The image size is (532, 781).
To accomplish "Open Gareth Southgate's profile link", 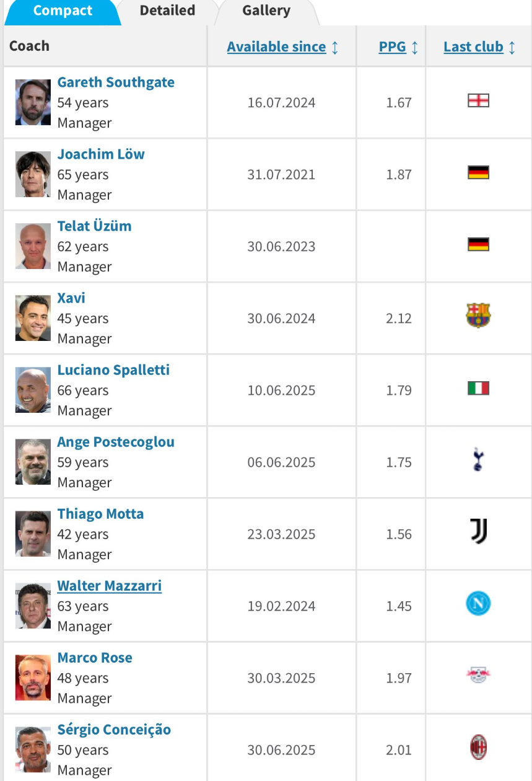I will click(x=116, y=82).
